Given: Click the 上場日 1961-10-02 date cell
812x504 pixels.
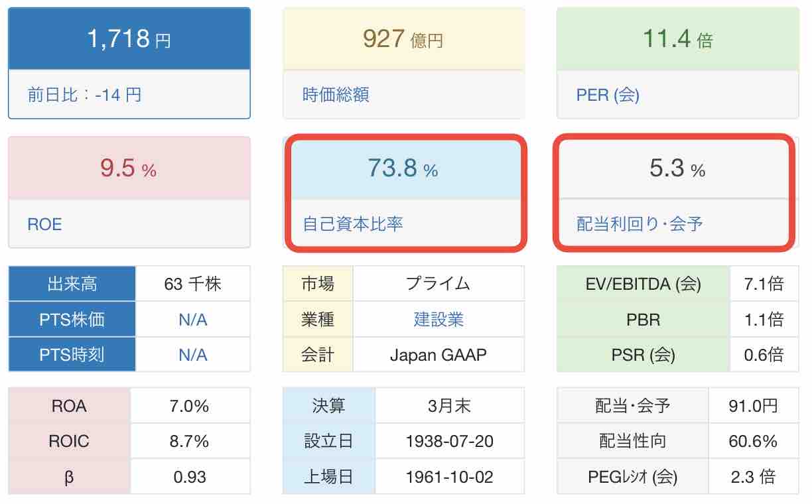Looking at the screenshot, I should coord(450,477).
